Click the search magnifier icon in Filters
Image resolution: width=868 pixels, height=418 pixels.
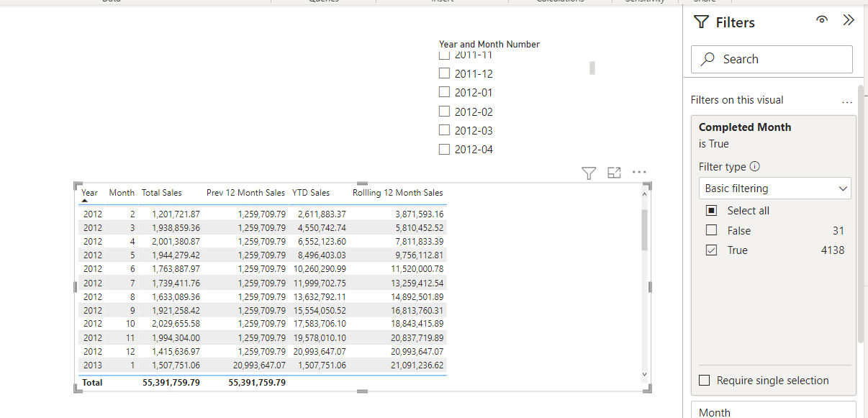(x=708, y=59)
